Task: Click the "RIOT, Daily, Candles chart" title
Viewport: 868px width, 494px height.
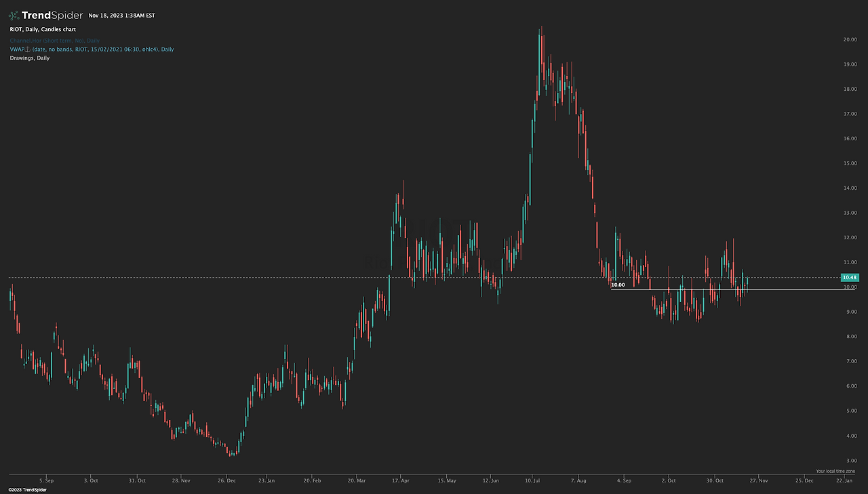Action: click(x=43, y=30)
